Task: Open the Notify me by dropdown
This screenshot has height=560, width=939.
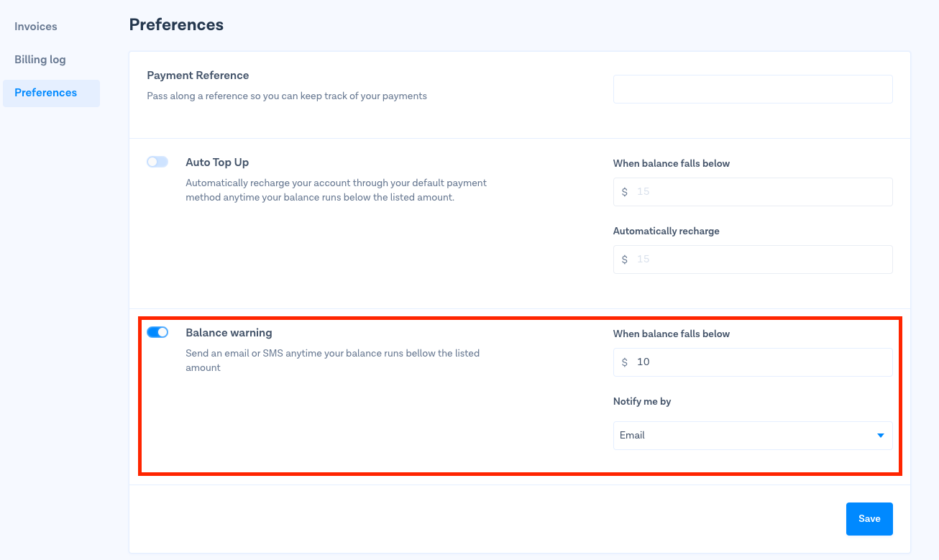Action: 752,436
